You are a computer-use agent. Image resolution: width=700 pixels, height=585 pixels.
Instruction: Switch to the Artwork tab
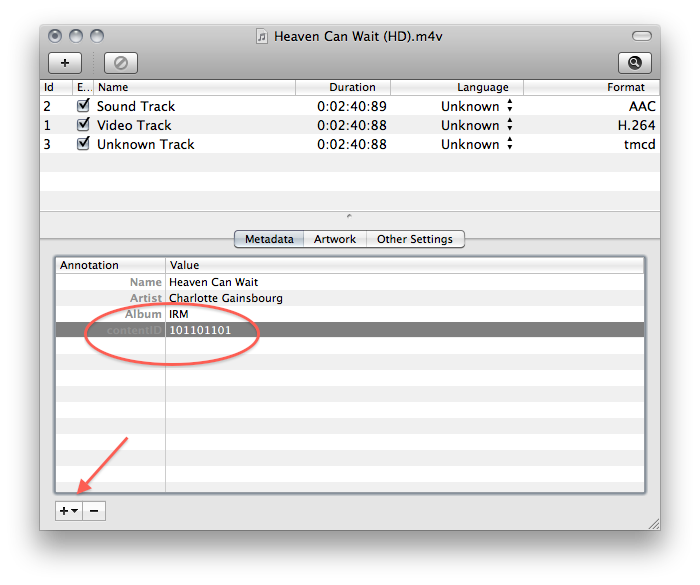(335, 239)
